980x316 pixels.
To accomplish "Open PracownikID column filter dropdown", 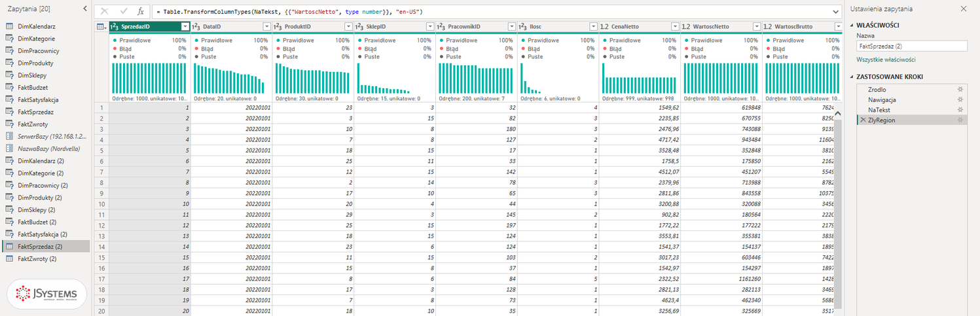I will (x=512, y=26).
